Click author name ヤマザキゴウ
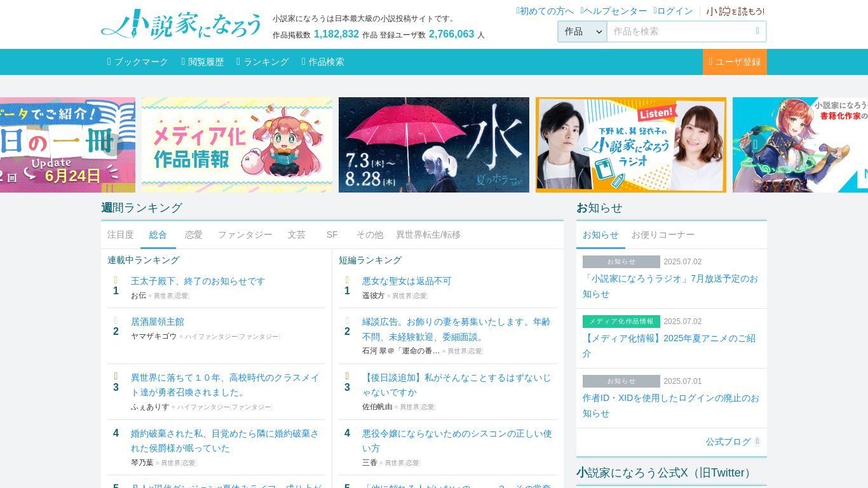The image size is (868, 488). click(154, 336)
